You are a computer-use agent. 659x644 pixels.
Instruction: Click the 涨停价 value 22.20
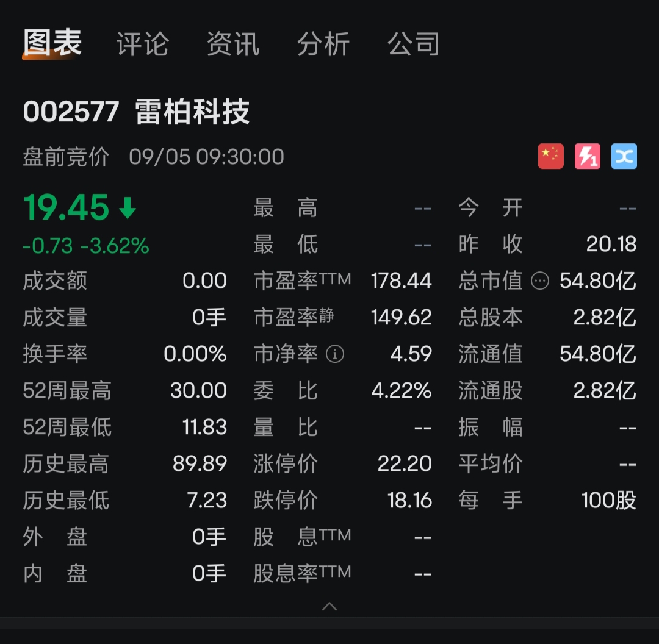click(405, 463)
